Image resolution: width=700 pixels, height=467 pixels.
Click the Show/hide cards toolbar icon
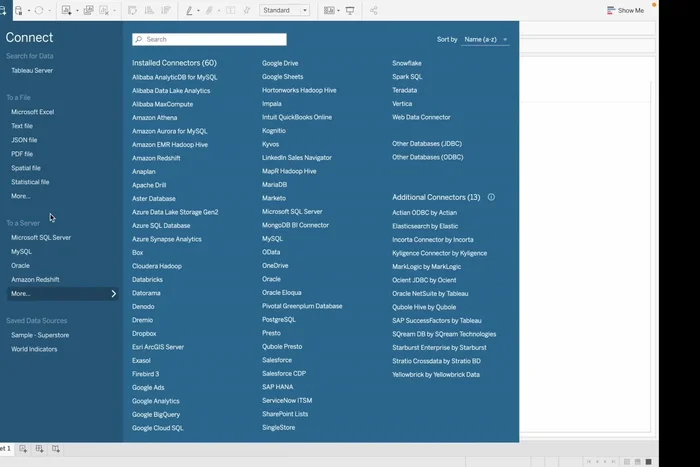tap(329, 10)
